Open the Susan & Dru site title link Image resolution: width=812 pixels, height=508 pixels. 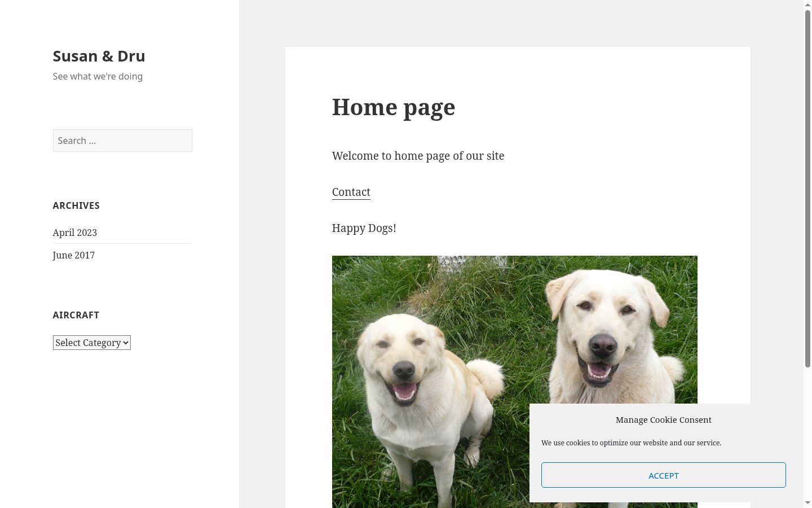point(99,56)
